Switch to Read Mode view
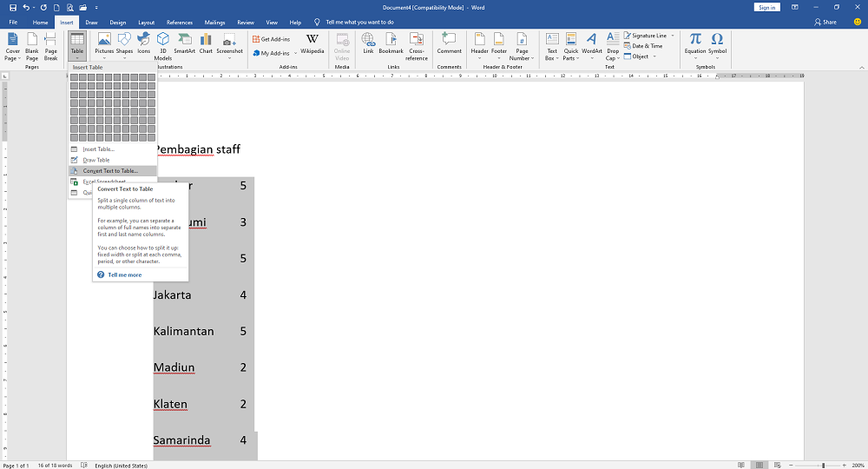The image size is (868, 469). point(740,466)
